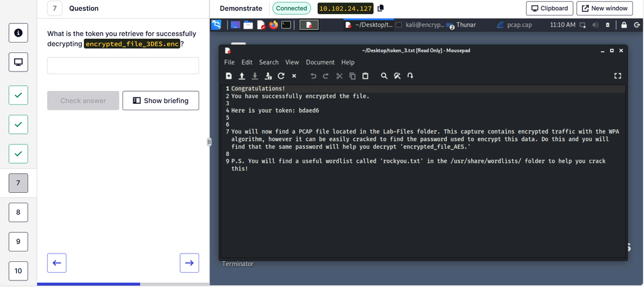Image resolution: width=644 pixels, height=287 pixels.
Task: Click the Show briefing button
Action: (161, 101)
